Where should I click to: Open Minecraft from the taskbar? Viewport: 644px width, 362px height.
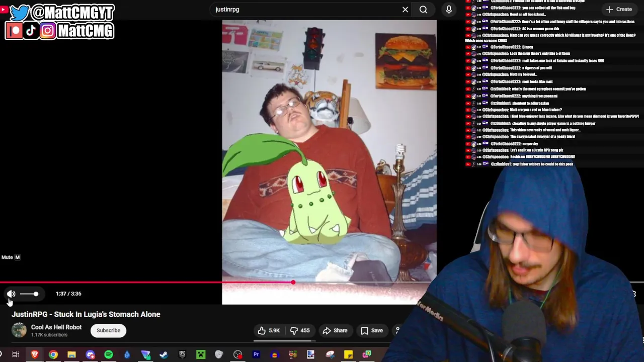pos(200,354)
